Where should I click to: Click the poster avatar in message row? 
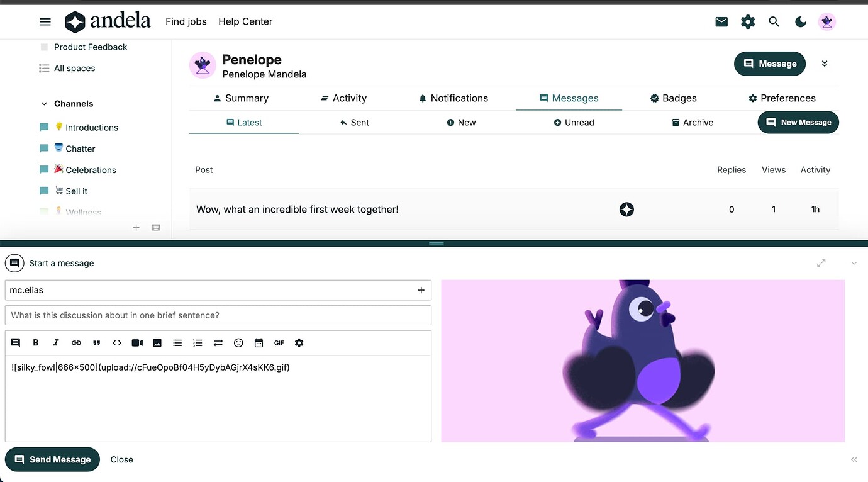coord(626,210)
